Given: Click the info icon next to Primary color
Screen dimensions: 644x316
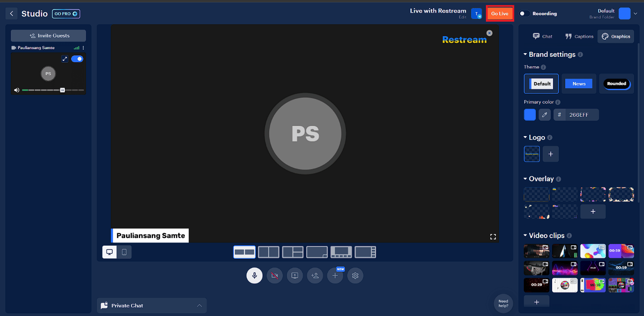Looking at the screenshot, I should tap(558, 102).
